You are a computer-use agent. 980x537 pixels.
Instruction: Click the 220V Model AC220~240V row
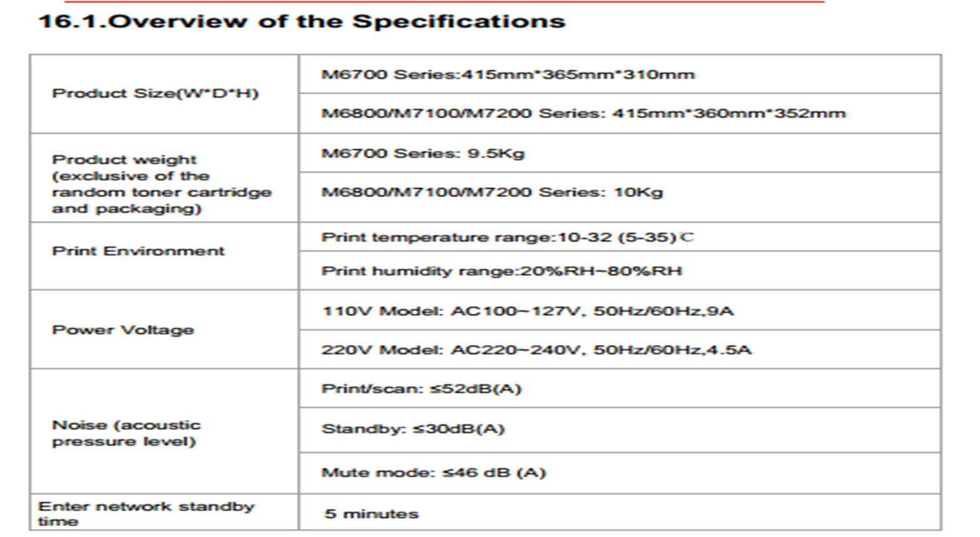pos(620,349)
